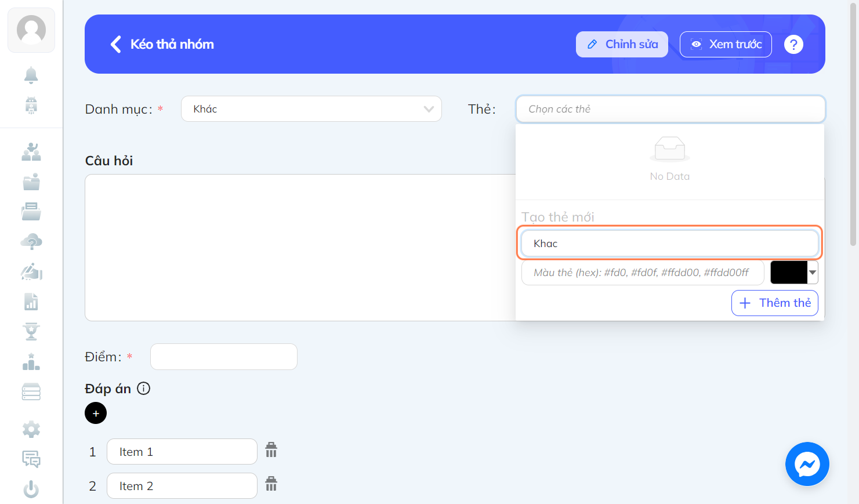859x504 pixels.
Task: Click the Điểm score input field
Action: [x=224, y=357]
